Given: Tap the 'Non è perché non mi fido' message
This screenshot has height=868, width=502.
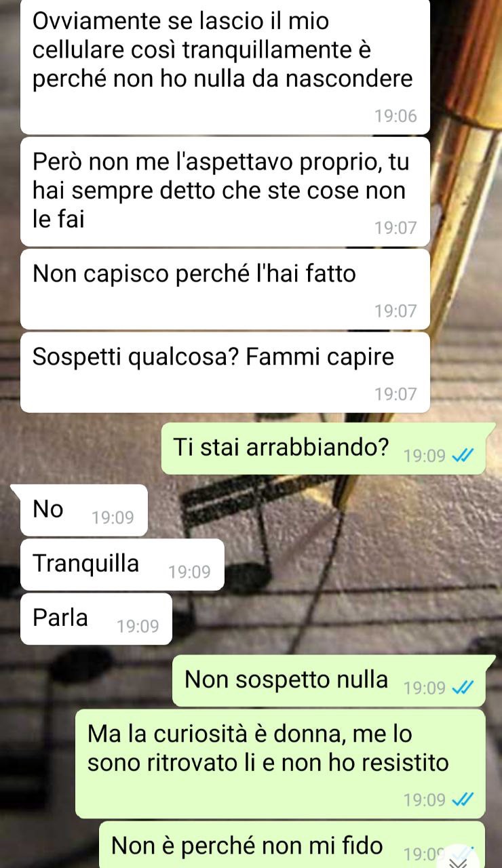Looking at the screenshot, I should 292,845.
